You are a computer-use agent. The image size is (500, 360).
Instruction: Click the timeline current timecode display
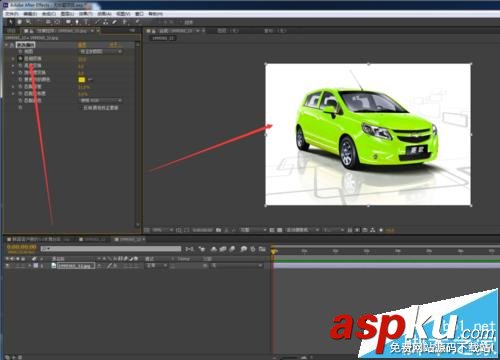pyautogui.click(x=21, y=247)
